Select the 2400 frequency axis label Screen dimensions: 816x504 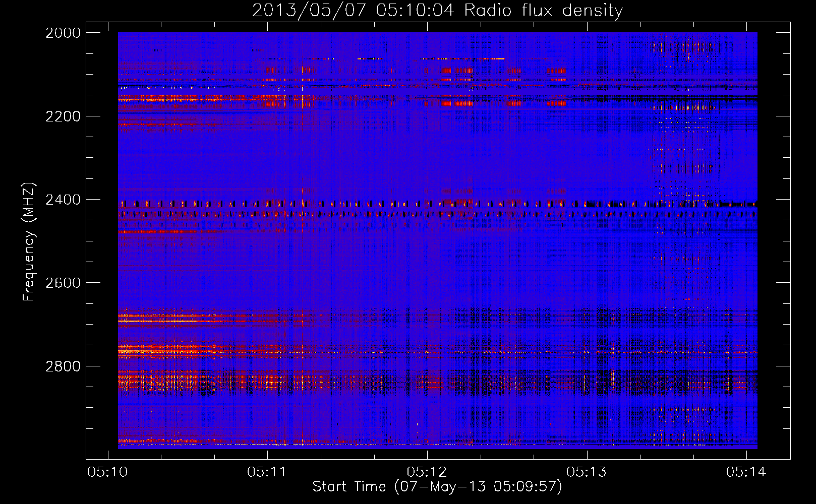(63, 200)
